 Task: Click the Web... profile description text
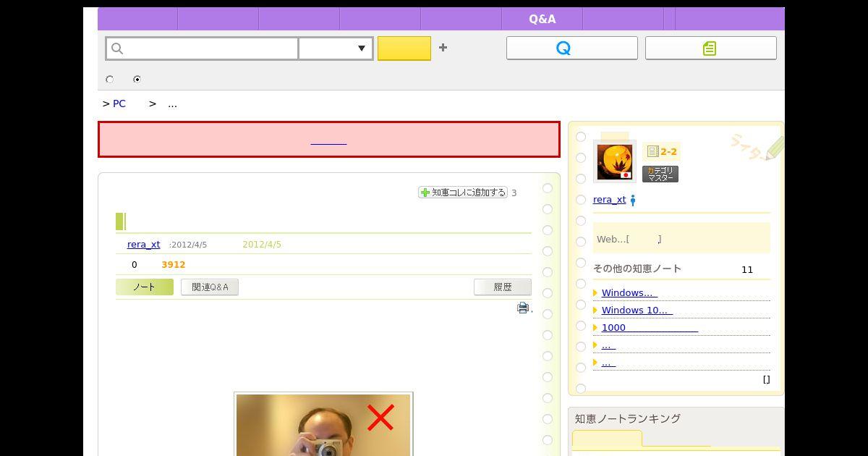pos(629,239)
